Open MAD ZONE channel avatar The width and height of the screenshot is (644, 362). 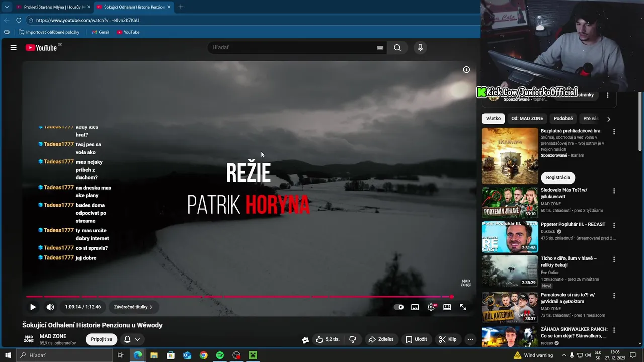point(29,339)
